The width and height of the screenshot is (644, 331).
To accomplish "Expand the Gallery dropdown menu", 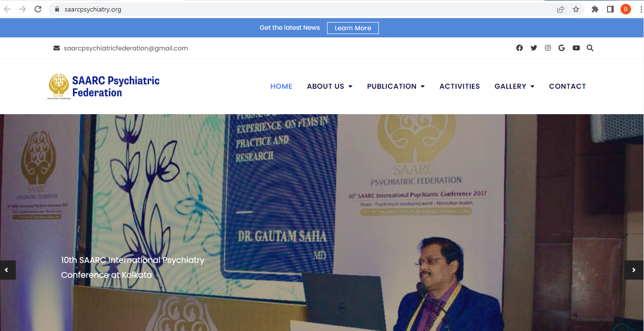I will pyautogui.click(x=515, y=86).
